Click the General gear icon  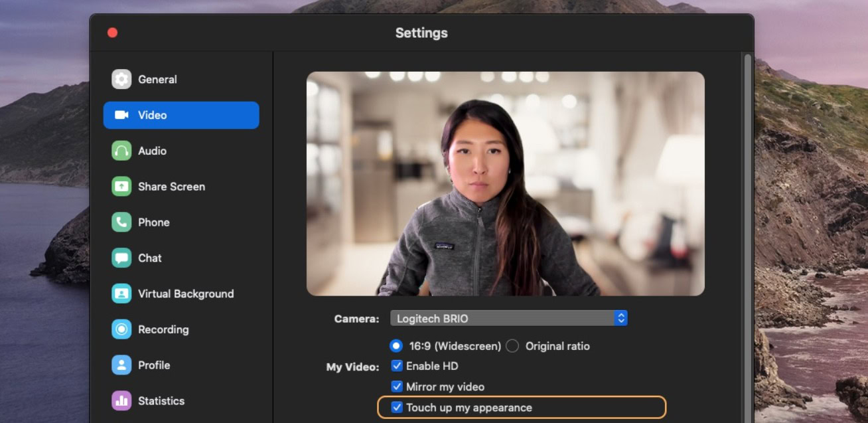(x=121, y=80)
